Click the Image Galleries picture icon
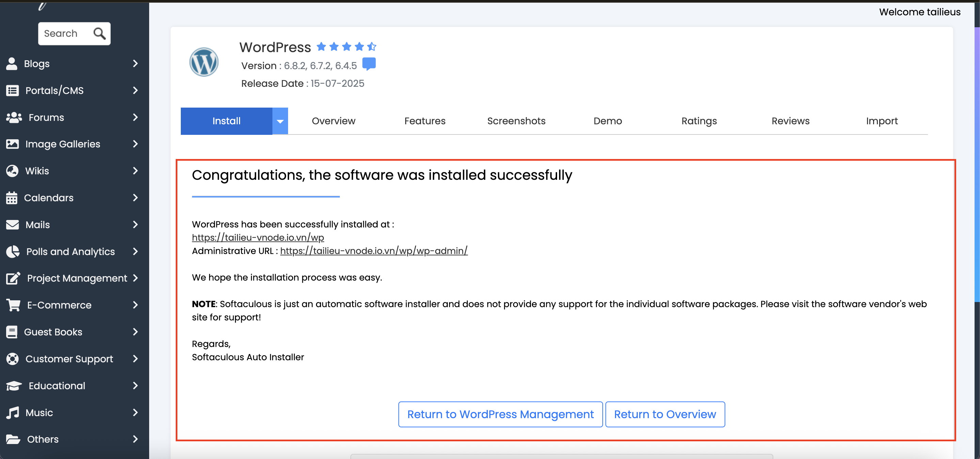The width and height of the screenshot is (980, 459). click(13, 144)
